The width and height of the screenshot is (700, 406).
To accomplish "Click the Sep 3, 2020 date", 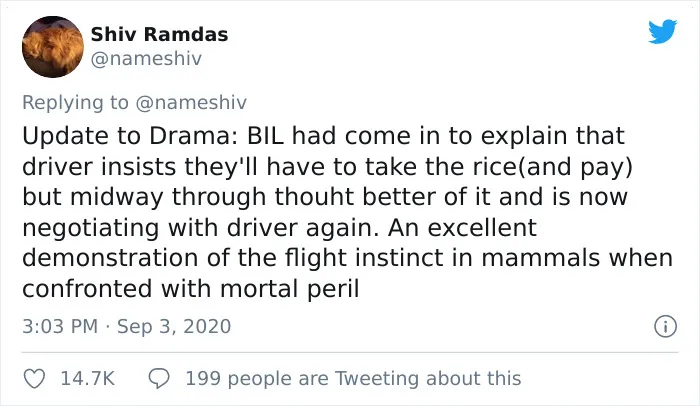I will click(174, 326).
